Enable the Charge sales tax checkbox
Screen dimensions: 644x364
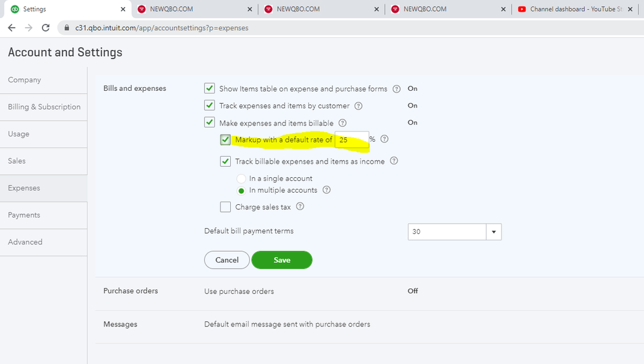(225, 207)
